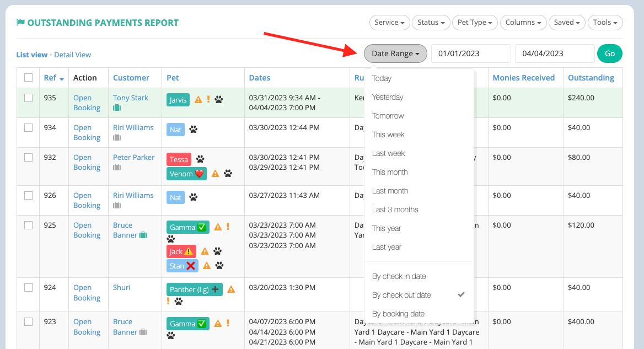Click the warning triangle next to Jarvis

198,99
